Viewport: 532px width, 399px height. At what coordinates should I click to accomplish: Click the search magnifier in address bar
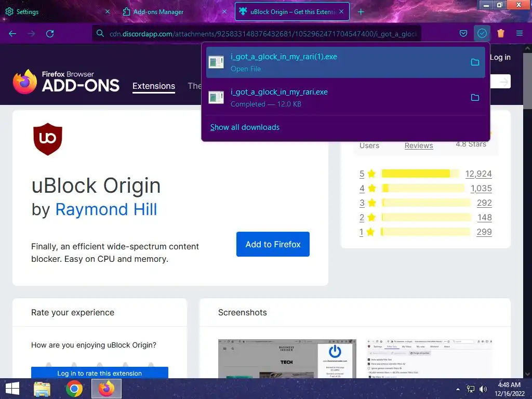pos(100,33)
